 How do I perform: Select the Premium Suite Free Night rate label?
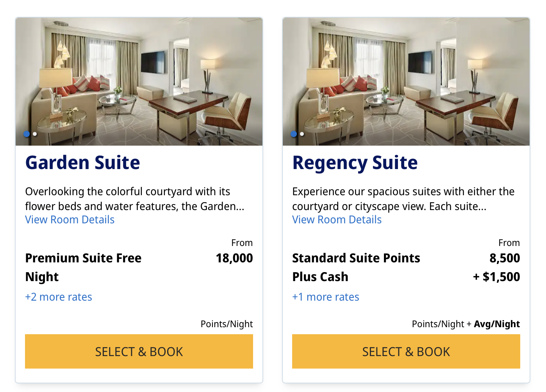(83, 267)
